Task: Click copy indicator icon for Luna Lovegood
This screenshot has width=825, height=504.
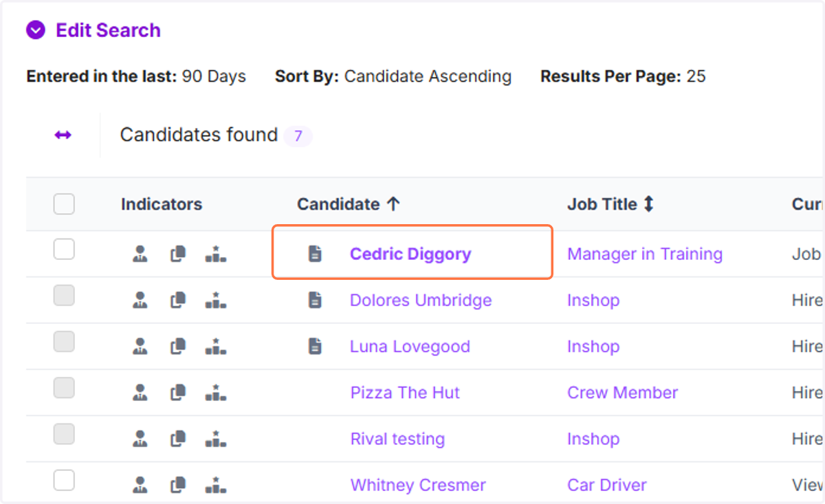Action: tap(178, 347)
